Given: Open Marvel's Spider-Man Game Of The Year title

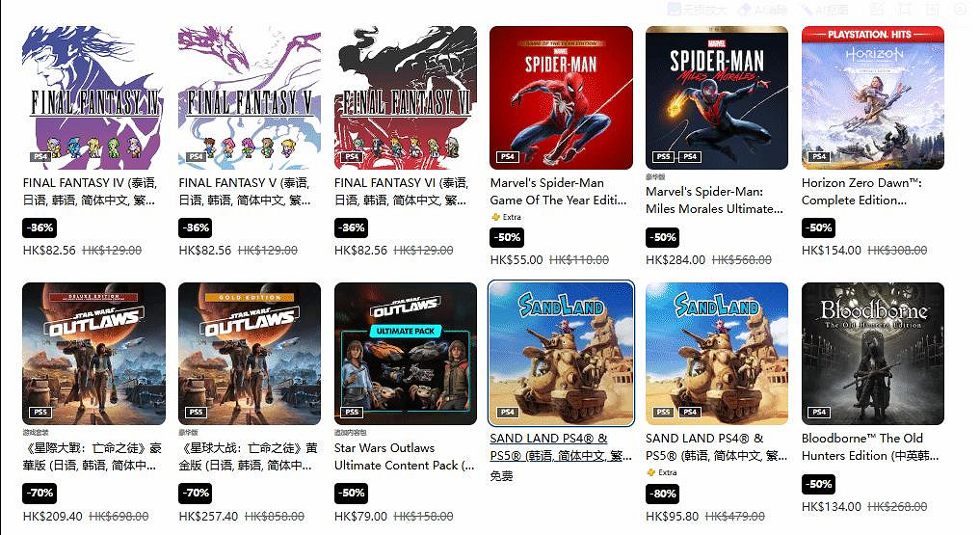Looking at the screenshot, I should pos(558,191).
